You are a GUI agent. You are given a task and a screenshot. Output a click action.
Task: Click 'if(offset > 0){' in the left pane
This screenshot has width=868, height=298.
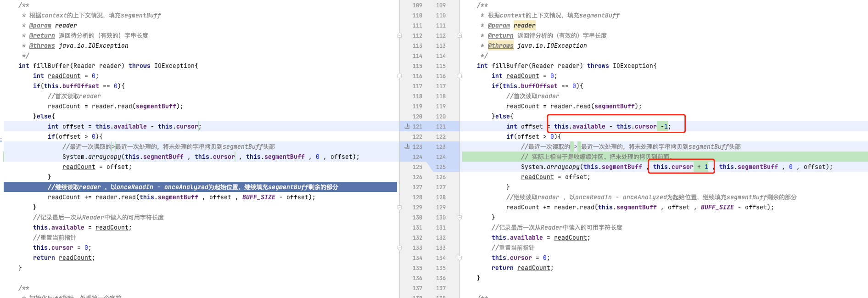(75, 136)
